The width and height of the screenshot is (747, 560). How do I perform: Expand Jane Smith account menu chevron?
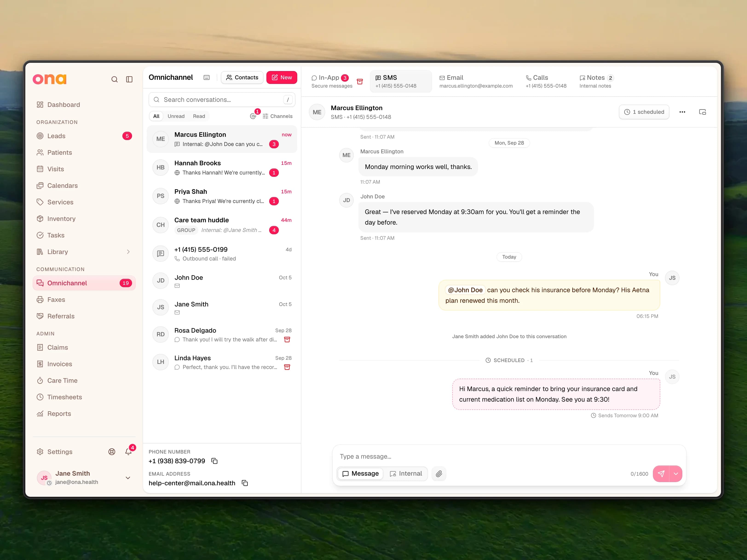click(128, 478)
